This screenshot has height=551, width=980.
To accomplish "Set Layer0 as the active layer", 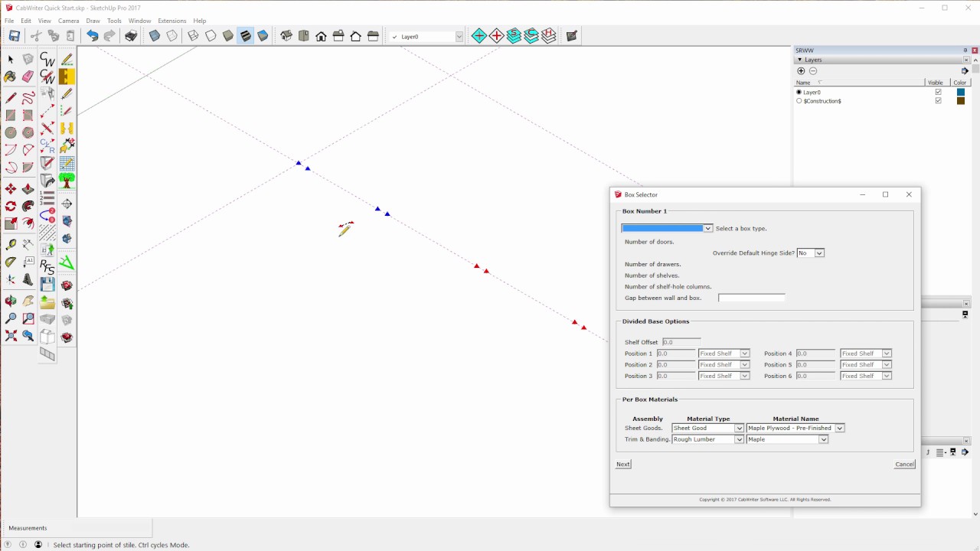I will pyautogui.click(x=799, y=92).
